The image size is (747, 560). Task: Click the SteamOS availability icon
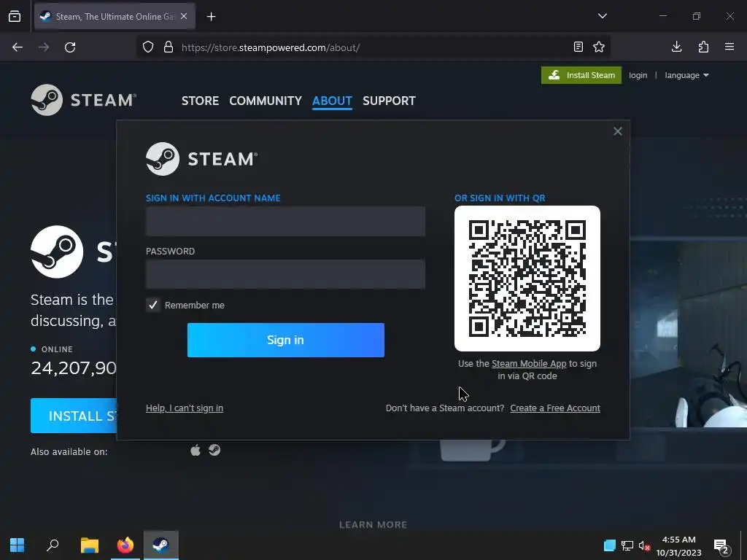[x=214, y=450]
